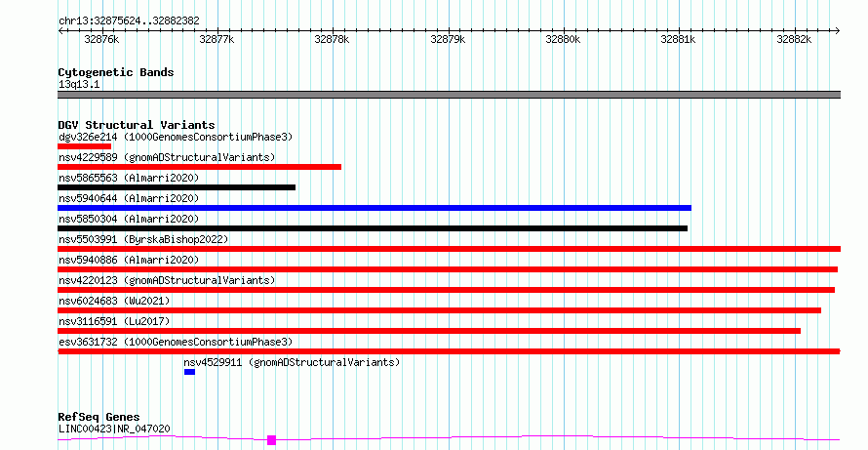The image size is (868, 450).
Task: Click the 32877k ruler mark
Action: pyautogui.click(x=217, y=39)
